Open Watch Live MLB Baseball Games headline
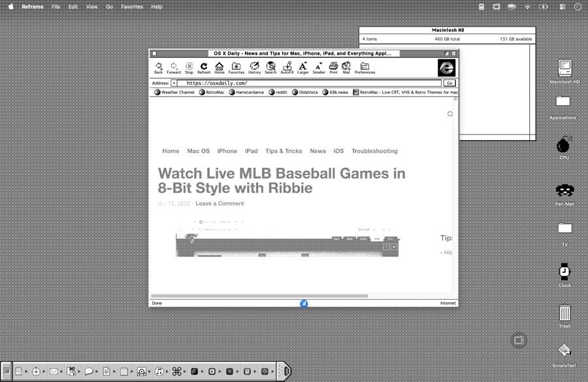Image resolution: width=588 pixels, height=382 pixels. pyautogui.click(x=282, y=181)
